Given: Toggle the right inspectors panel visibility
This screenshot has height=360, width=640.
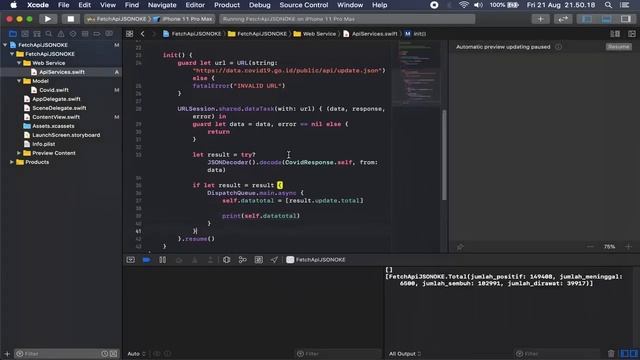Looking at the screenshot, I should (625, 19).
